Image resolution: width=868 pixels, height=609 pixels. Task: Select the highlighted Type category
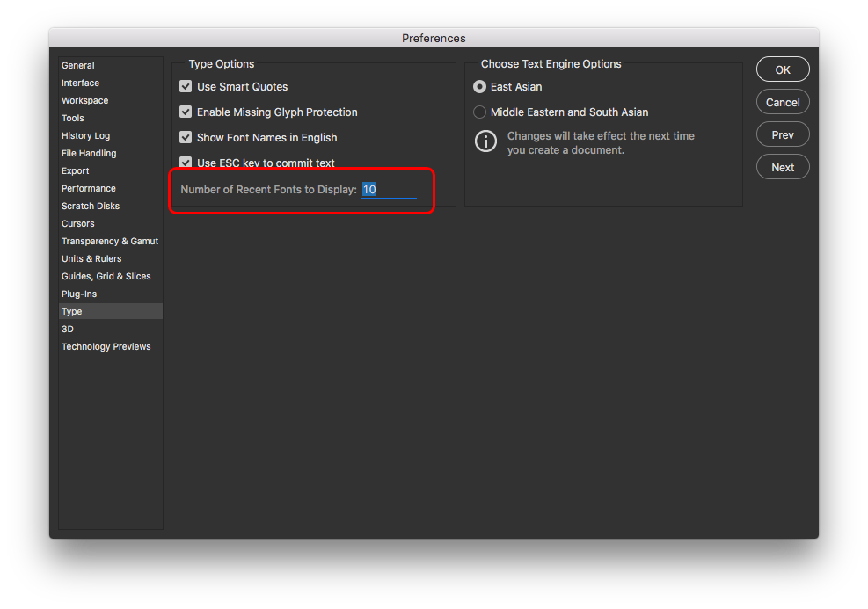pos(111,311)
